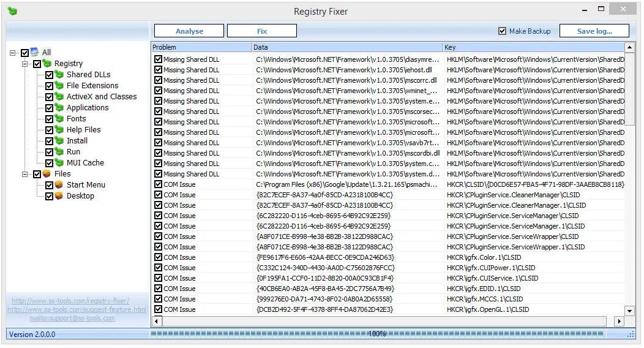
Task: Click the Fix button
Action: [262, 31]
